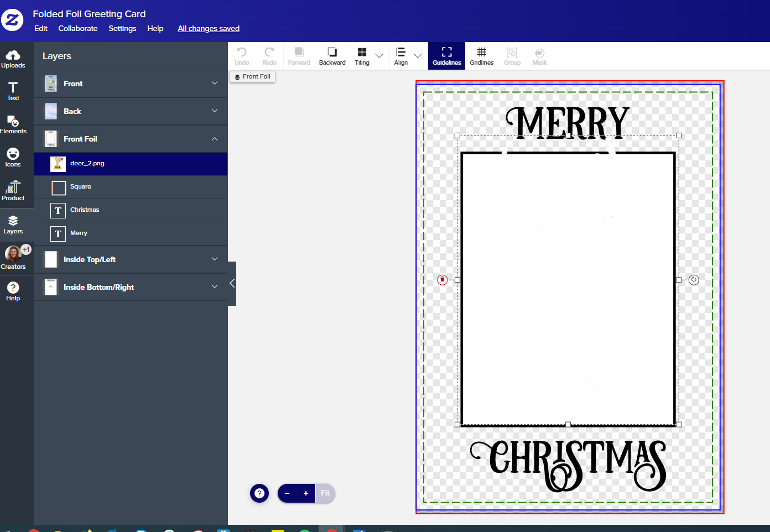Click the zoom in plus button
The image size is (770, 532).
[305, 493]
